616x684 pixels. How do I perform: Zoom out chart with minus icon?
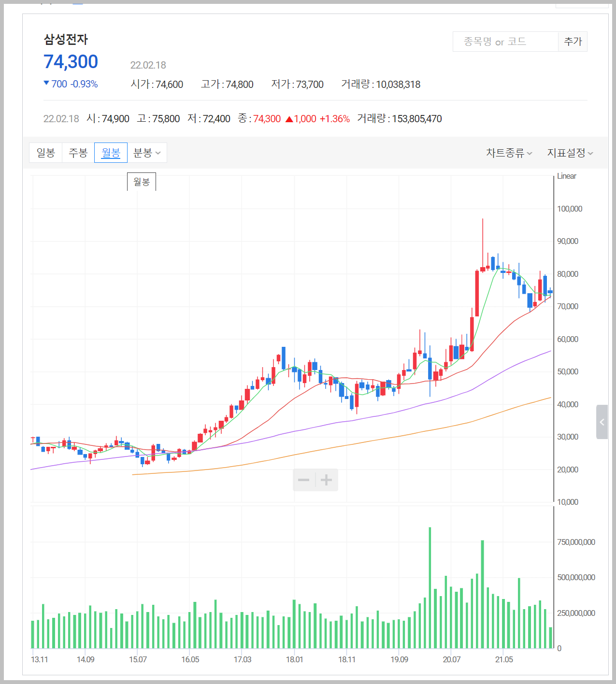point(304,480)
